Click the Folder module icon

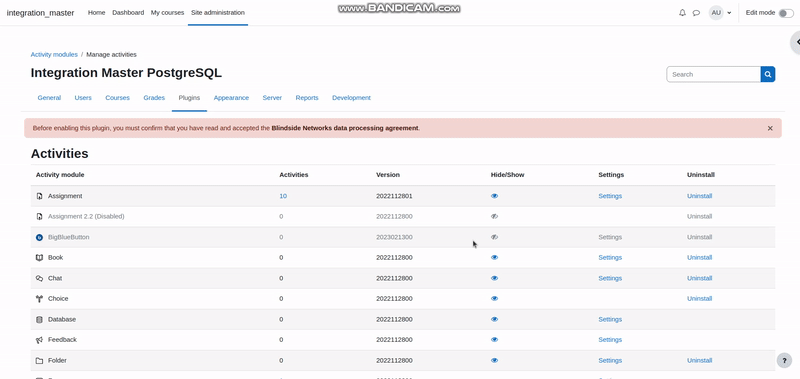[x=39, y=361]
